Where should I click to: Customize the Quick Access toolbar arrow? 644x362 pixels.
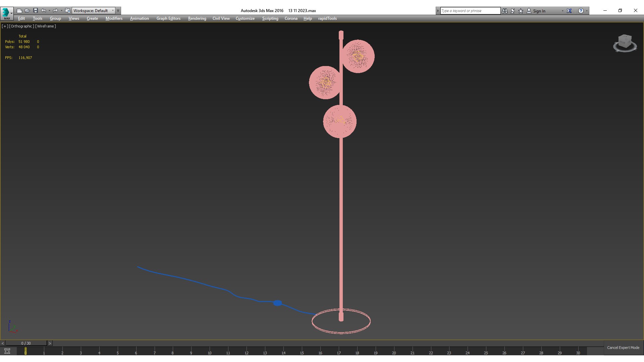(118, 11)
